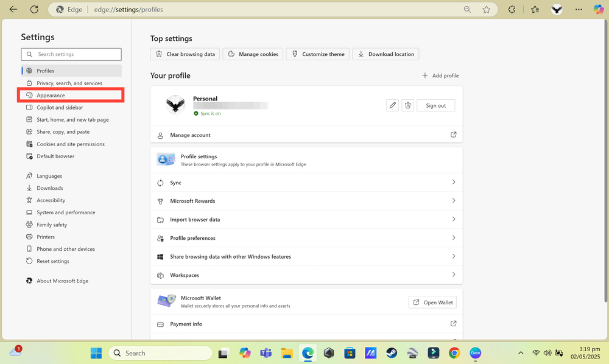
Task: Click the Search settings input field
Action: [71, 54]
